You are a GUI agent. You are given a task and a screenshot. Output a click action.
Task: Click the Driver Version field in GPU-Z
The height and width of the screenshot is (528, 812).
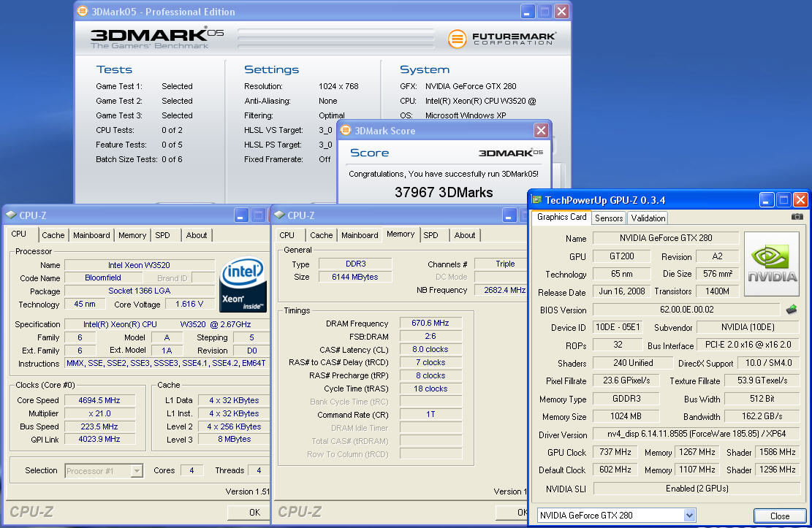(x=697, y=433)
